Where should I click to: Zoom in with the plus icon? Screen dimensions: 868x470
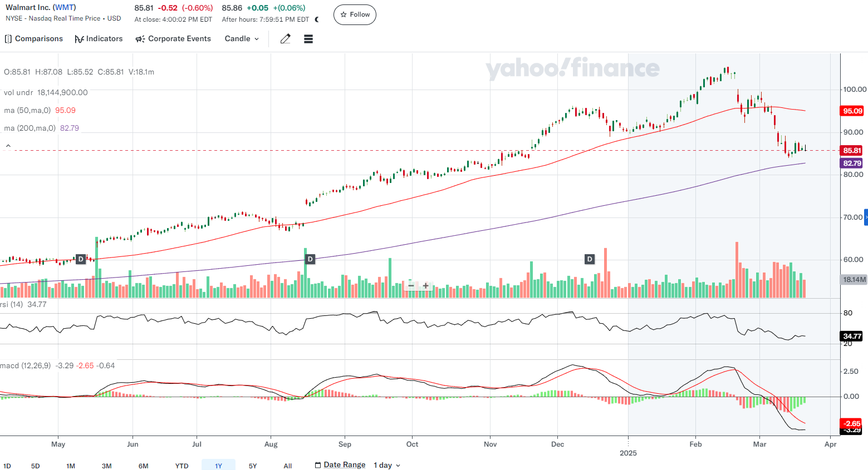426,286
